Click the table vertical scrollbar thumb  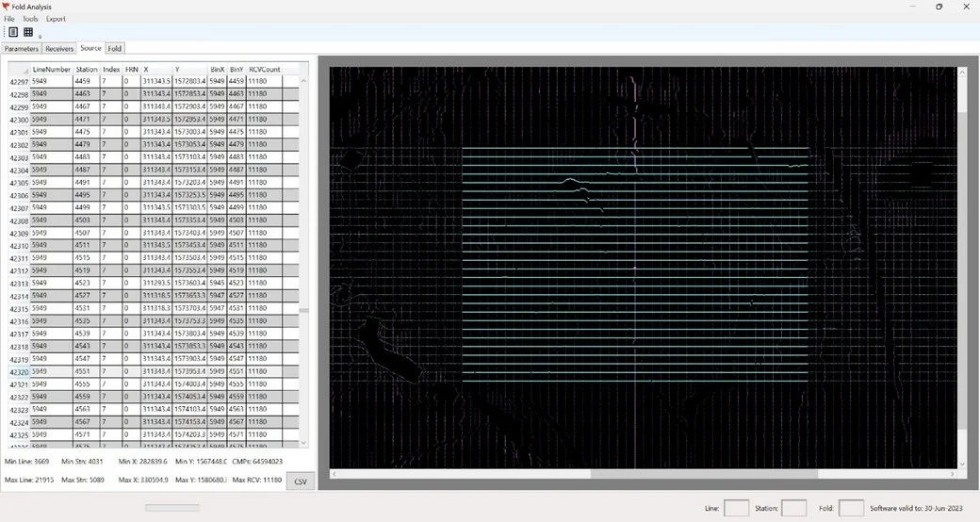[303, 310]
